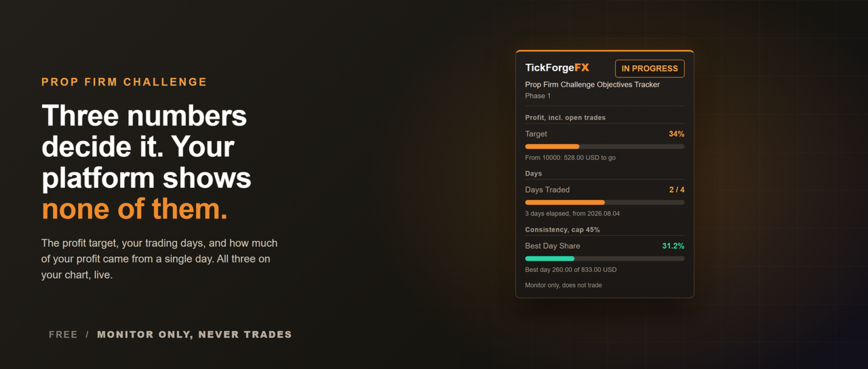Click the FREE label at the bottom

coord(63,334)
